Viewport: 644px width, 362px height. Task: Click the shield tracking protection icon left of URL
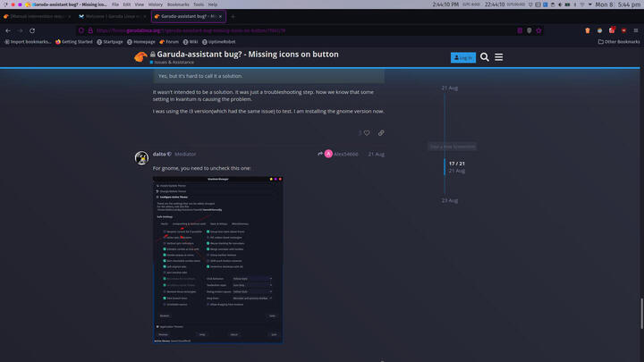click(81, 30)
